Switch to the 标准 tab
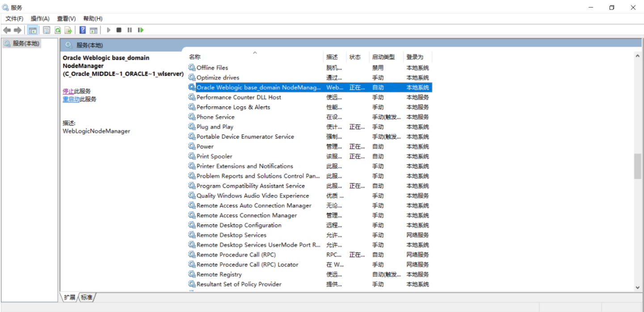 point(86,296)
